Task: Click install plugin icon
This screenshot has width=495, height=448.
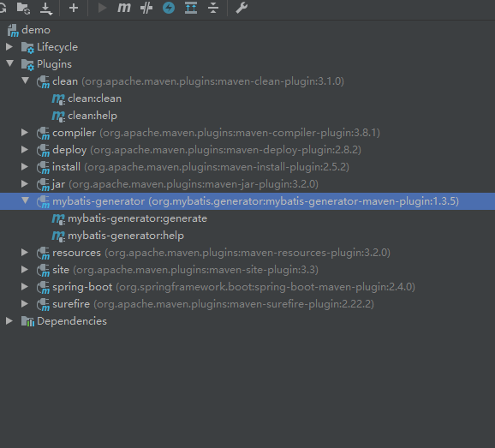Action: pyautogui.click(x=43, y=167)
